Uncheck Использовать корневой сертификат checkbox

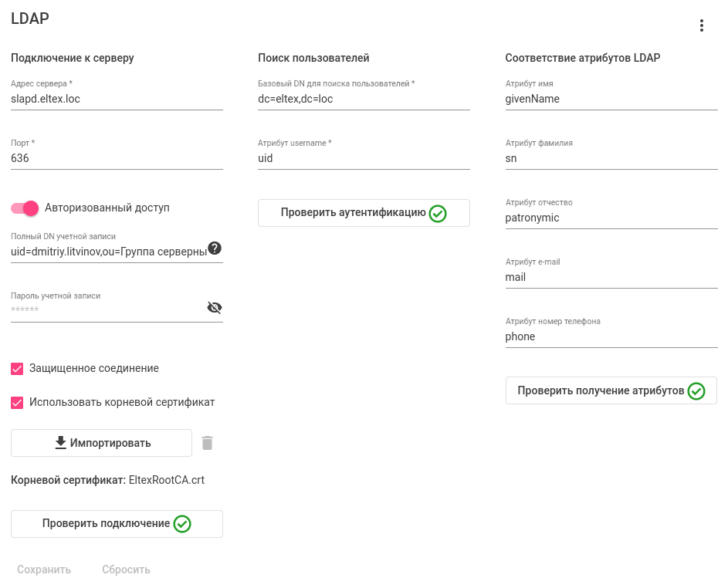click(x=17, y=402)
